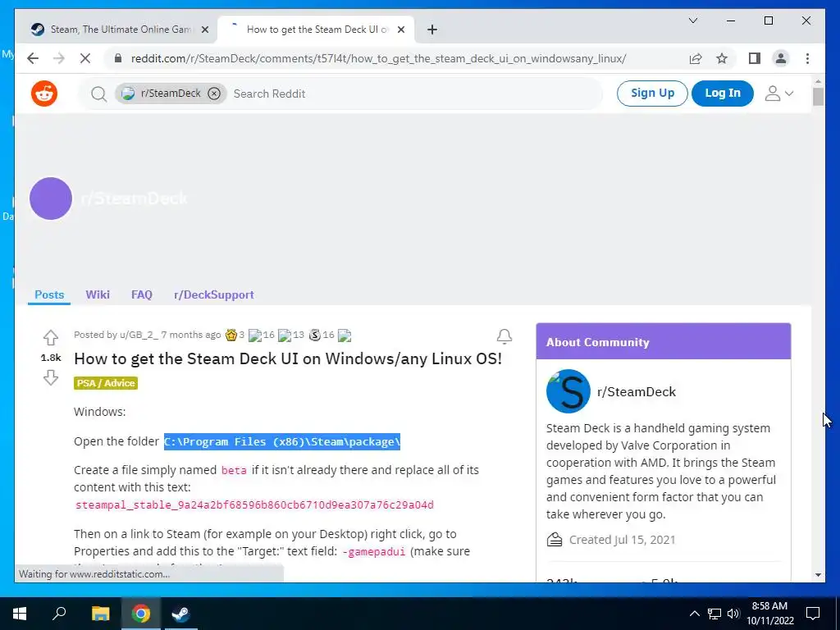Go back with browser back arrow
This screenshot has height=630, width=840.
[x=33, y=58]
